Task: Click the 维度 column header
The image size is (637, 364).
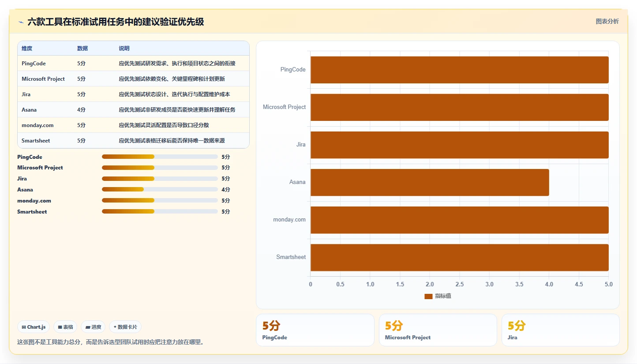Action: click(27, 49)
